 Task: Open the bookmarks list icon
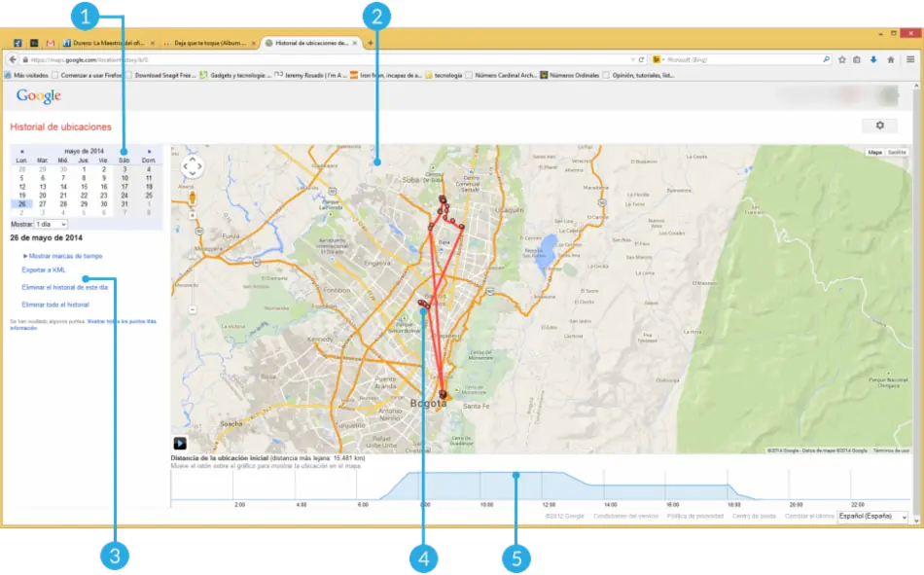[x=857, y=59]
